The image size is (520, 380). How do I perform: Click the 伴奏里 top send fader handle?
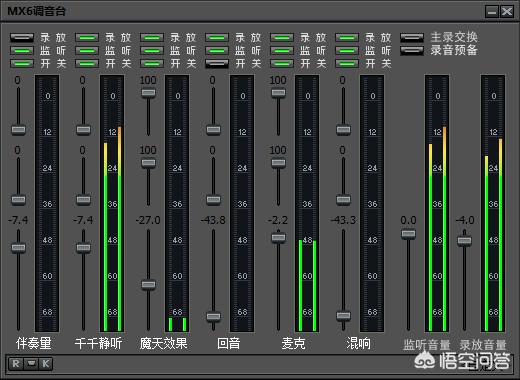18,129
